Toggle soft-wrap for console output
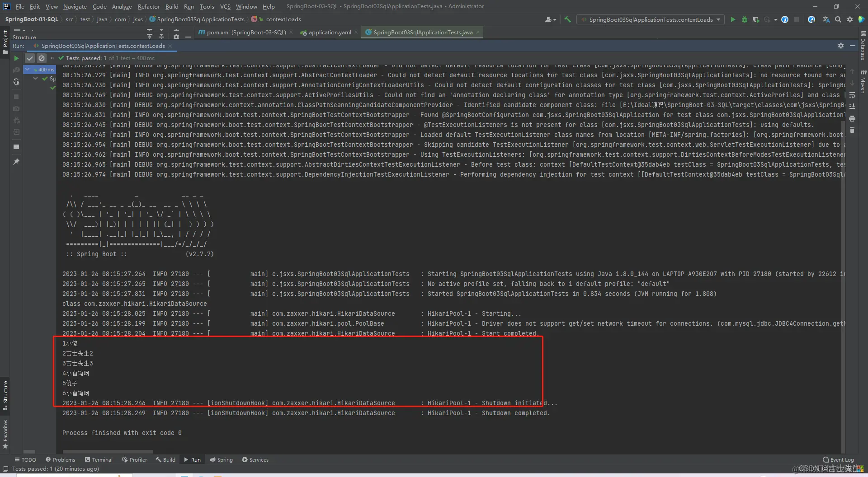Viewport: 868px width, 477px height. 852,95
